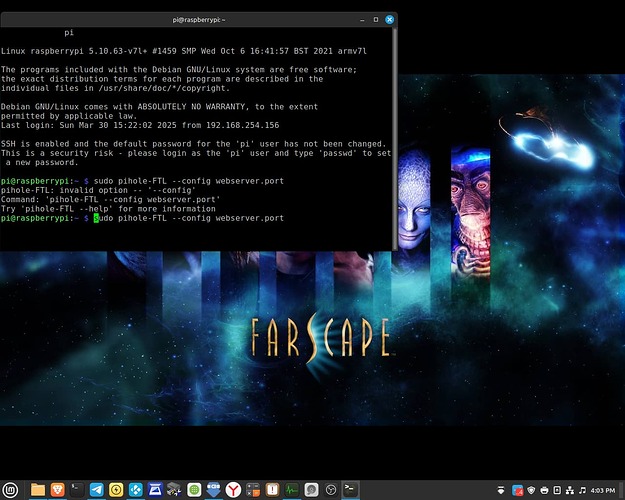Click the terminal title bar pi@raspberrypi

(200, 20)
